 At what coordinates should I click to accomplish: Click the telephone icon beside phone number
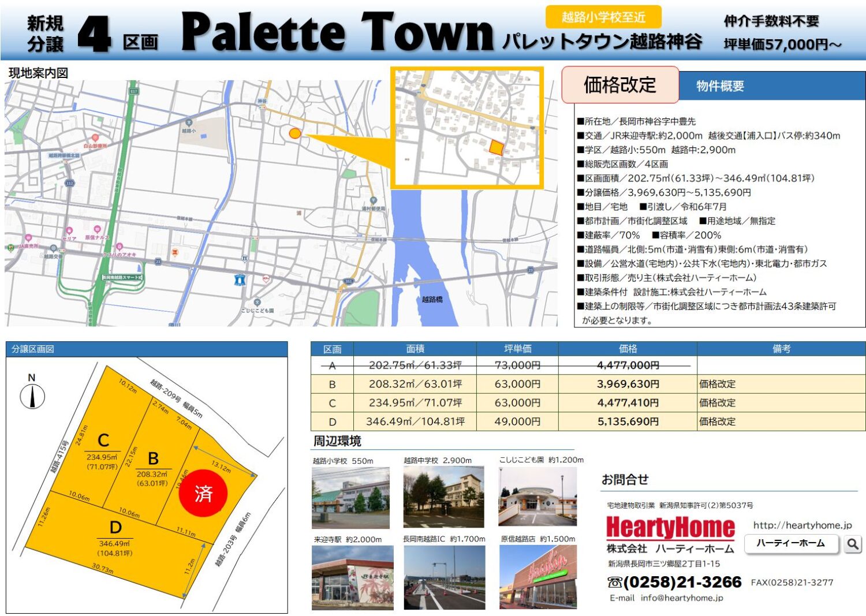(614, 582)
